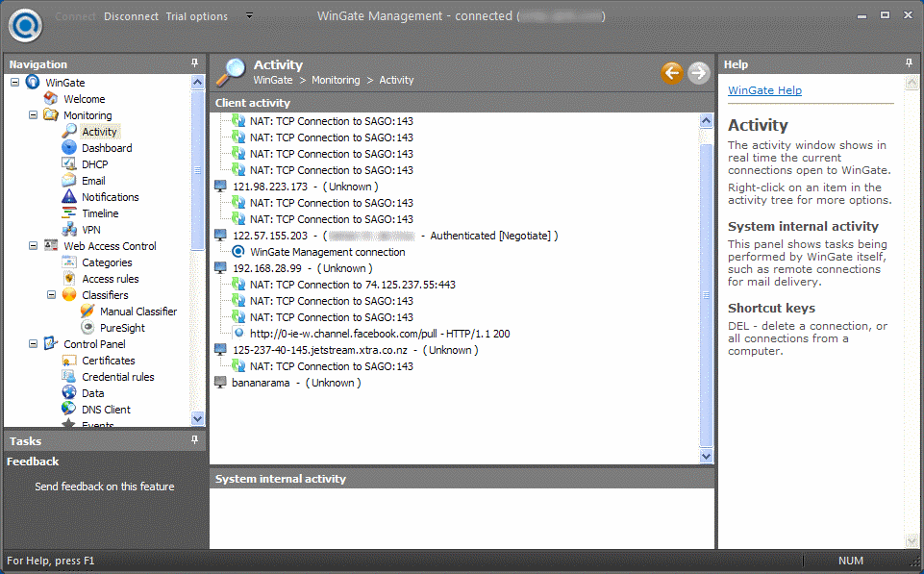This screenshot has width=924, height=574.
Task: Click the WinGate Management connection icon
Action: (238, 252)
